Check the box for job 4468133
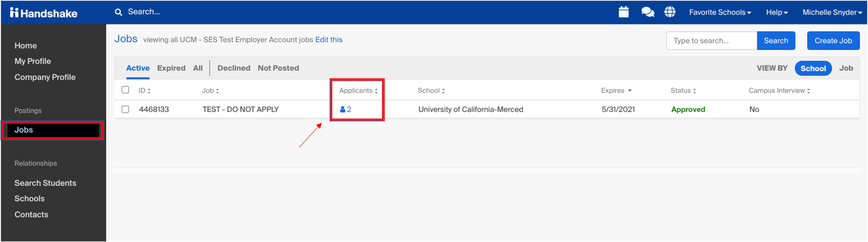Screen dimensions: 868x242 coord(125,109)
